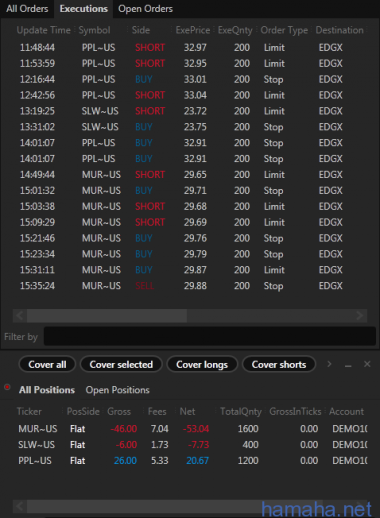Click the executions scrollbar left arrow
380x518 pixels.
20,315
